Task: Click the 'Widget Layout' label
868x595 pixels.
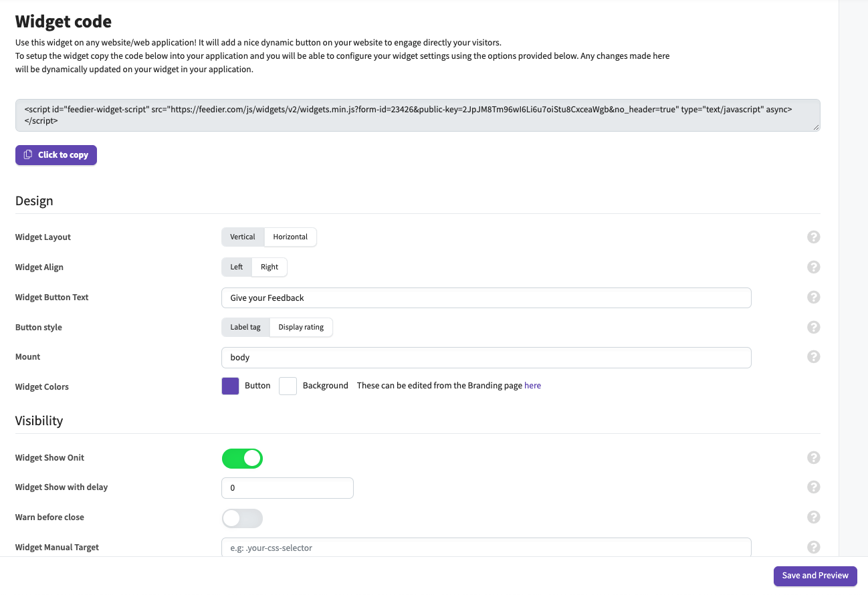Action: pyautogui.click(x=43, y=237)
